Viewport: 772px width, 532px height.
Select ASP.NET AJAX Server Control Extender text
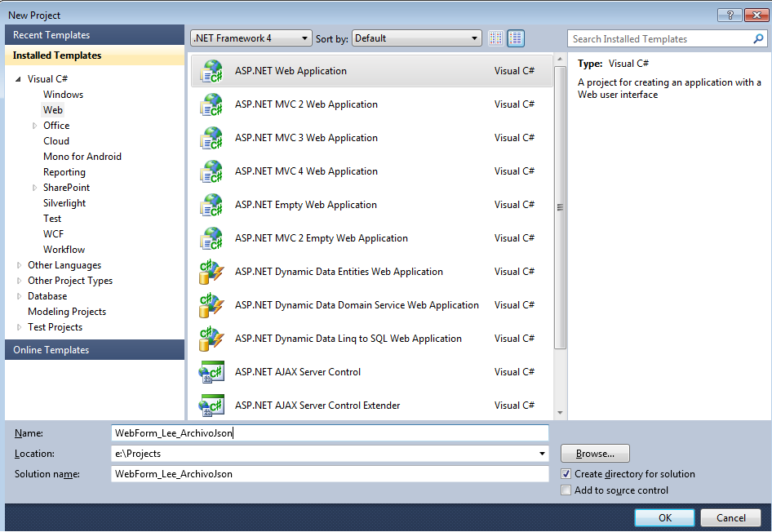tap(317, 406)
